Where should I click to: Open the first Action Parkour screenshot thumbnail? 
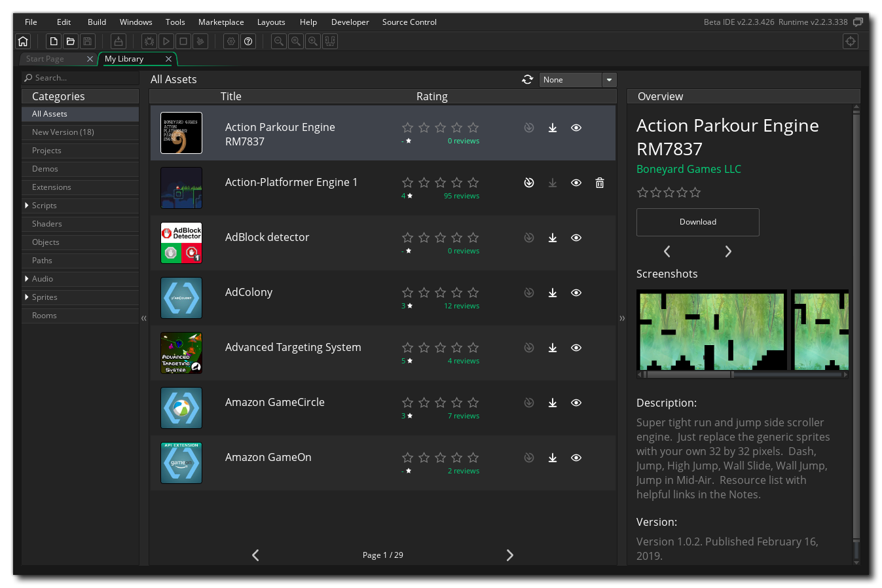tap(712, 330)
